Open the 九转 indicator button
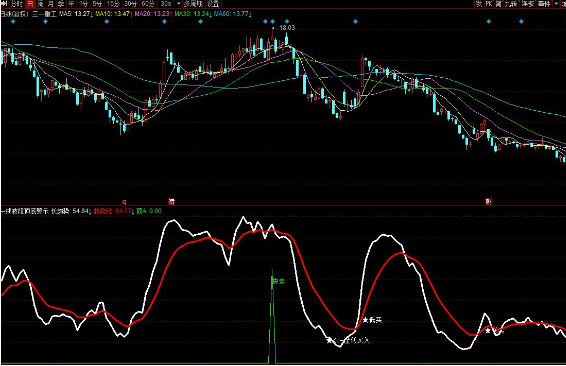 coord(511,4)
